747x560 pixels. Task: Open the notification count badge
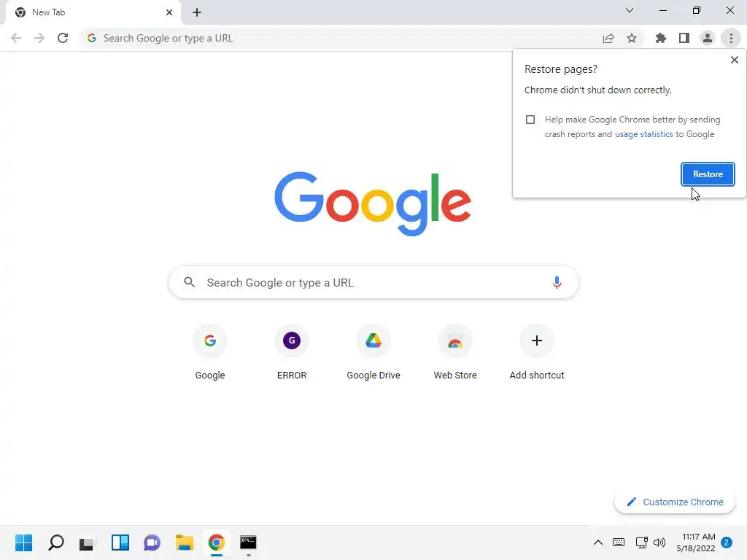click(727, 542)
